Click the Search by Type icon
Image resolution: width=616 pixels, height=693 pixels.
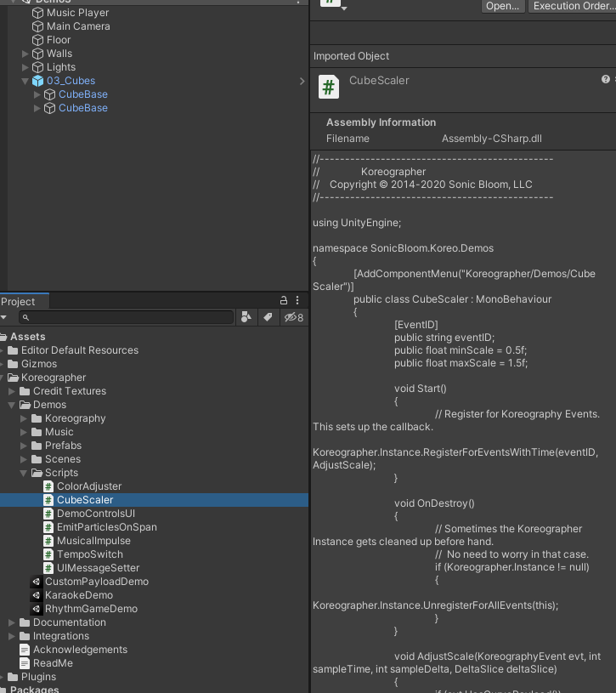(246, 317)
